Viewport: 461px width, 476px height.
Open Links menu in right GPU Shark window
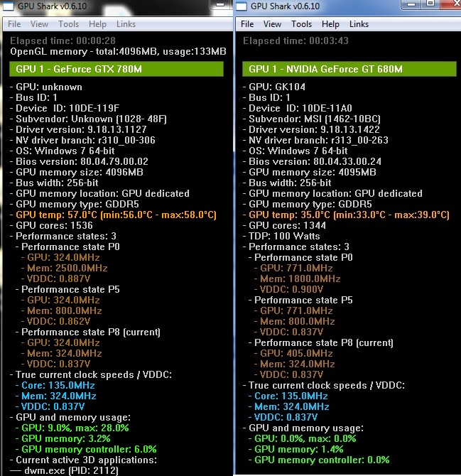tap(359, 24)
